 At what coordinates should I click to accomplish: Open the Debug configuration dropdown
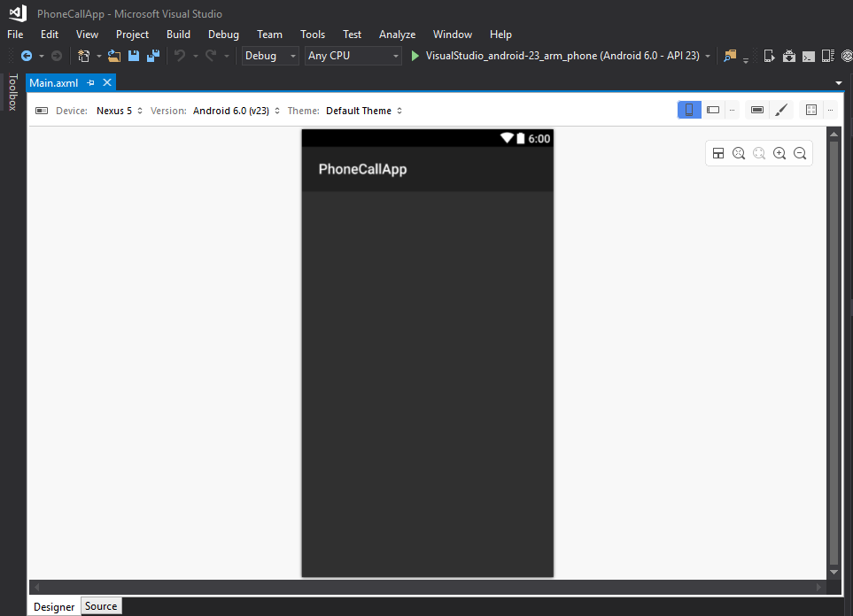[x=270, y=56]
